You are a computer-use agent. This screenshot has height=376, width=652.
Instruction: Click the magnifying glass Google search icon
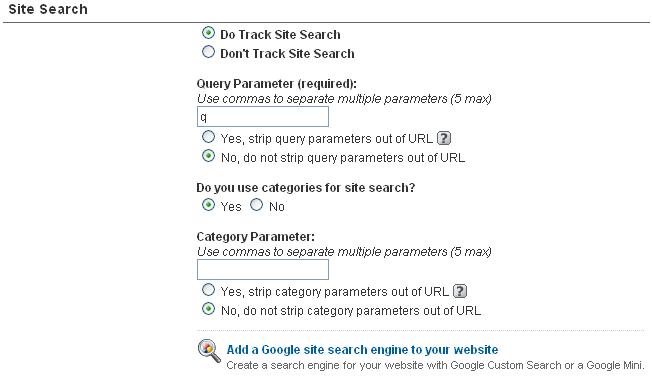click(x=209, y=351)
